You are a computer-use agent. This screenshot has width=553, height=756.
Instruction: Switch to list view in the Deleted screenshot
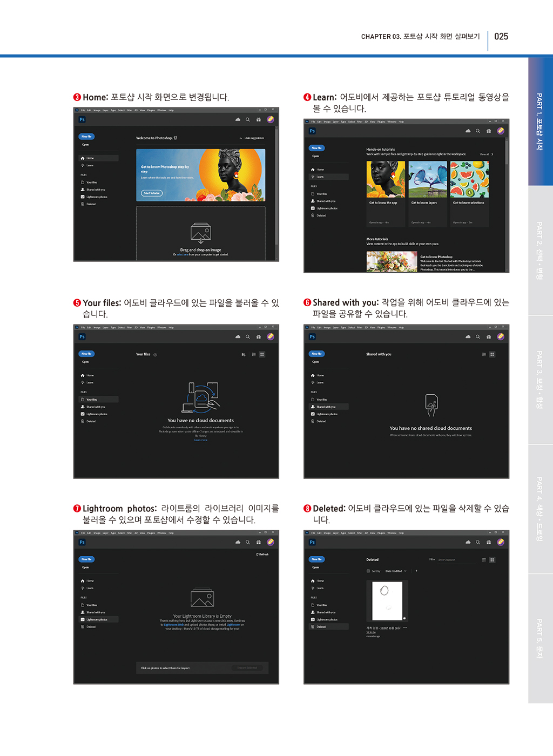pyautogui.click(x=484, y=560)
